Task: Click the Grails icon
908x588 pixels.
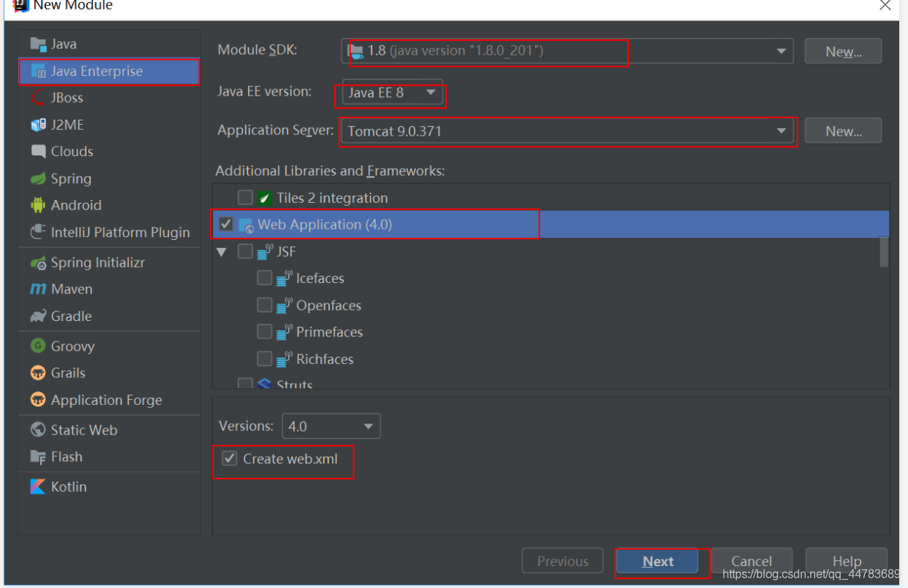Action: (38, 373)
